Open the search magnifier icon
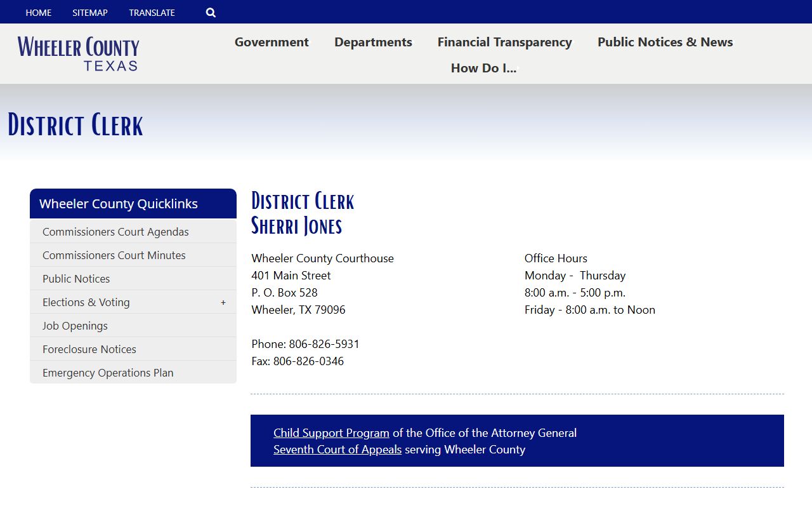 coord(211,13)
